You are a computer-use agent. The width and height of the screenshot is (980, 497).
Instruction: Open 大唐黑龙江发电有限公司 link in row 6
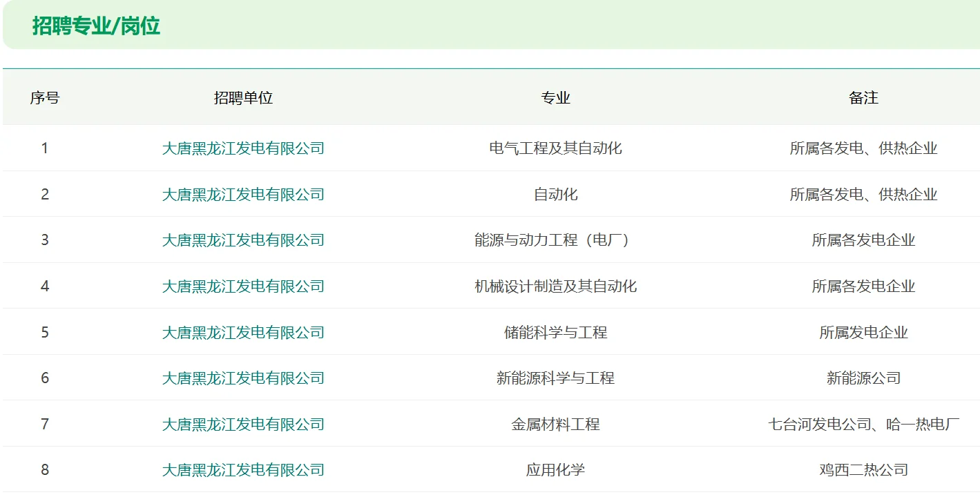243,378
